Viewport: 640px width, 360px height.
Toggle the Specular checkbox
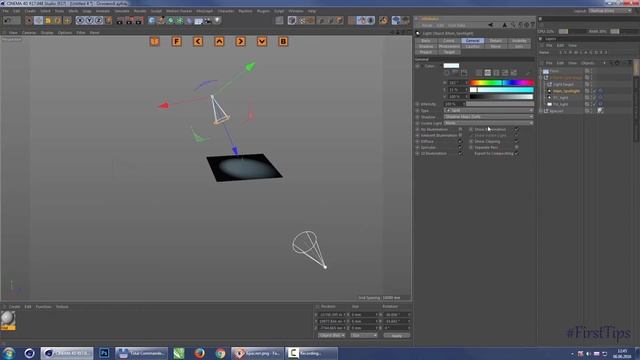(x=460, y=147)
